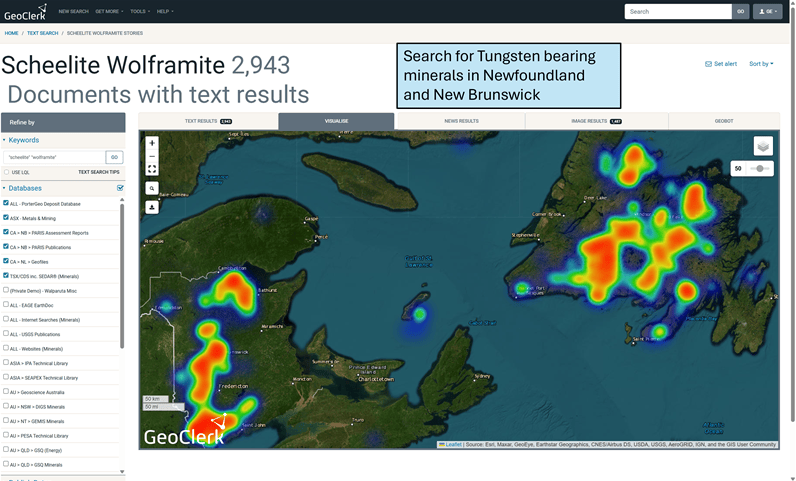The image size is (796, 481).
Task: Uncheck CA > NB > PARIS Publications
Action: [x=6, y=246]
